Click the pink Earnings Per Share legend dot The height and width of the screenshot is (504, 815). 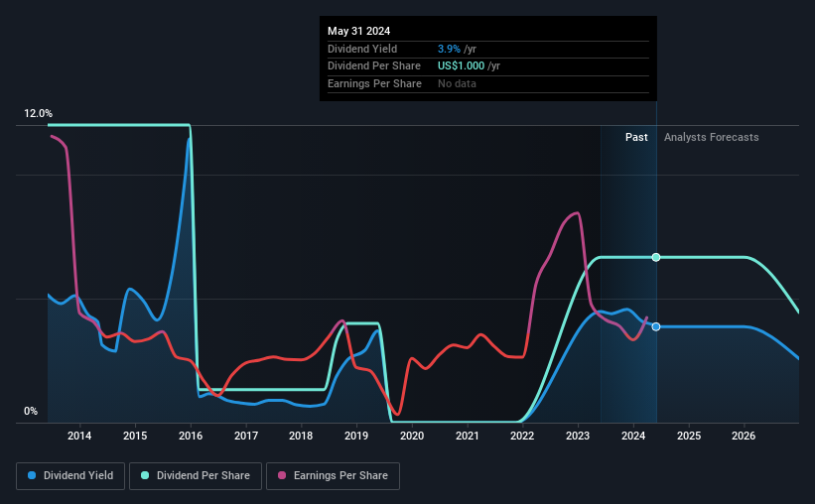pos(282,475)
